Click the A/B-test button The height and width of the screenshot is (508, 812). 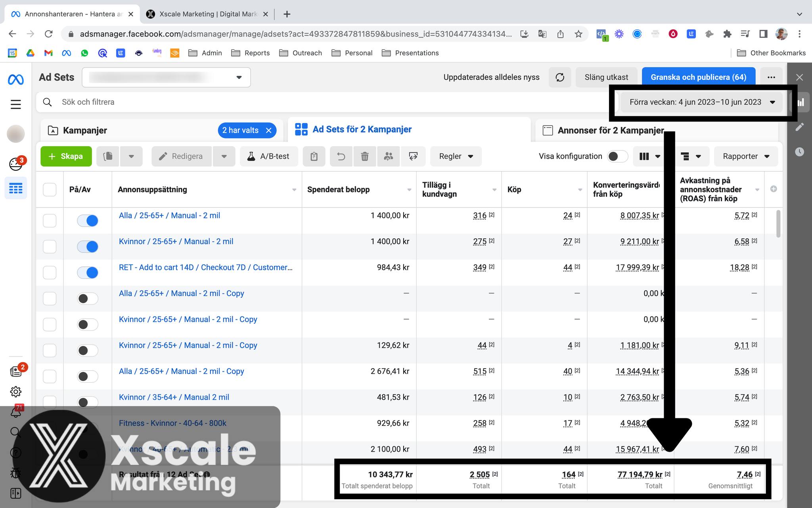(x=269, y=156)
